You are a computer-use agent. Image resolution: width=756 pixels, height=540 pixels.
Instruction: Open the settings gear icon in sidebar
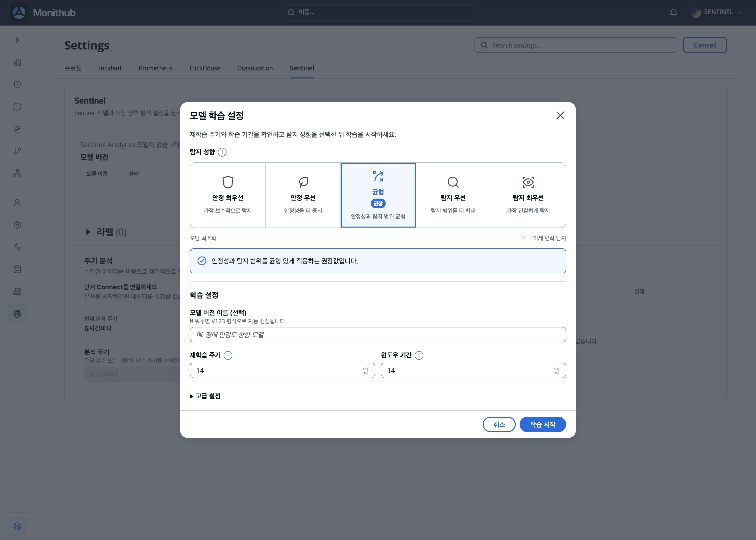[x=17, y=225]
